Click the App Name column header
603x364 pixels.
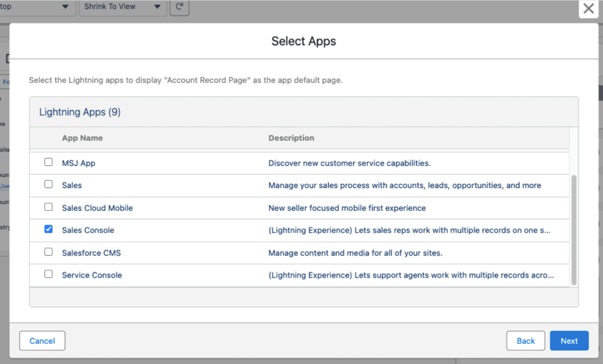tap(82, 138)
